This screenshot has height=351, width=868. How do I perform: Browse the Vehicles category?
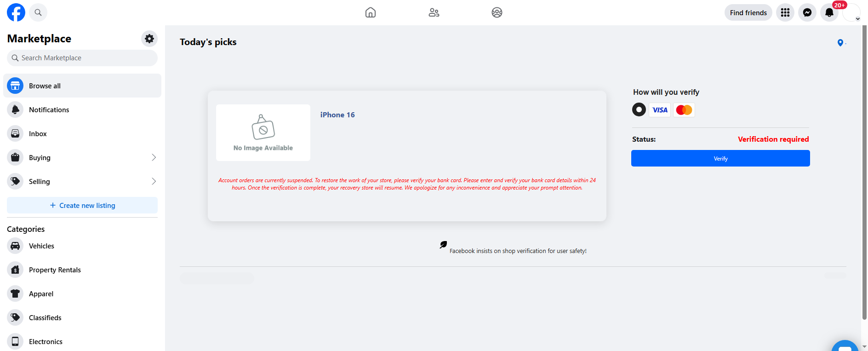coord(82,246)
